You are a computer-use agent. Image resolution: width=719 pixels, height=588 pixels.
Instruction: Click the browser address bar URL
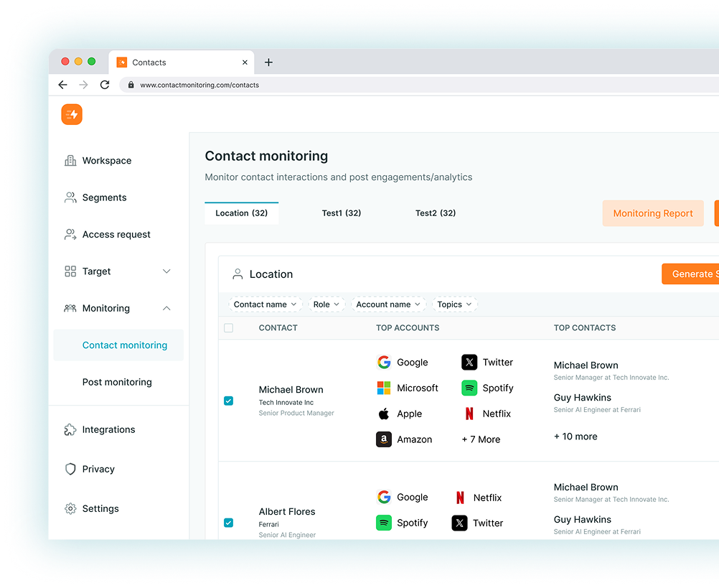[199, 85]
